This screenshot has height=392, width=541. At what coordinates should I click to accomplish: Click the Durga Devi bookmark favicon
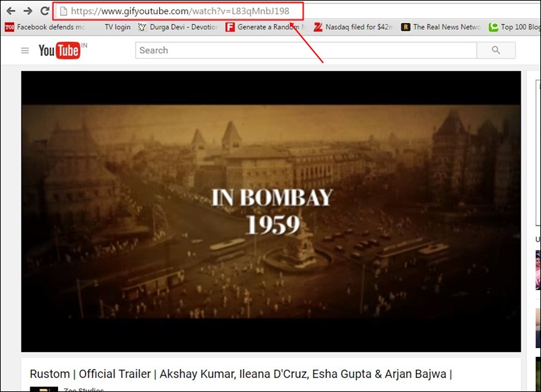pyautogui.click(x=142, y=27)
